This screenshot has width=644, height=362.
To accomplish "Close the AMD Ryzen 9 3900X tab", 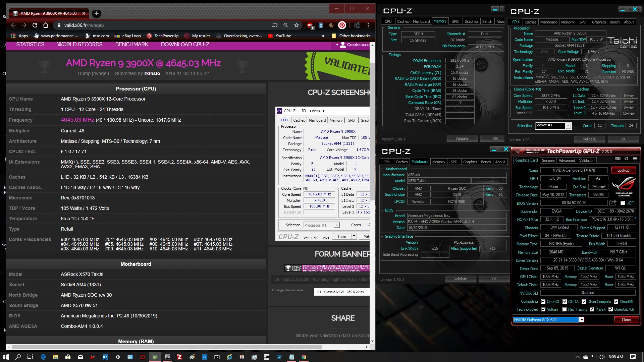I will coord(84,13).
